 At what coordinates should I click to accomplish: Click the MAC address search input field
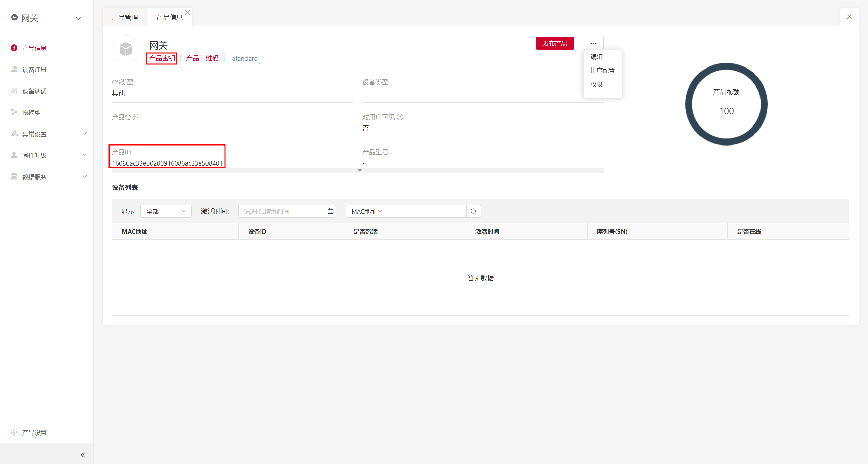pos(427,211)
